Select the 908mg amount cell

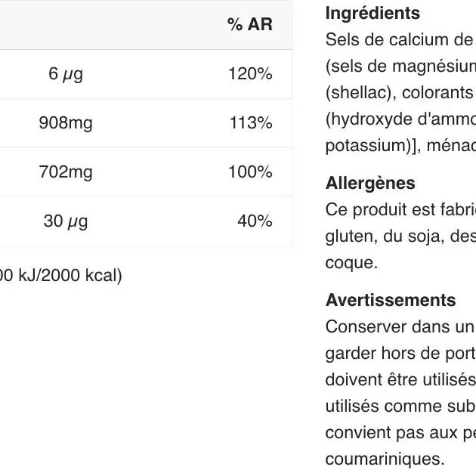point(66,123)
